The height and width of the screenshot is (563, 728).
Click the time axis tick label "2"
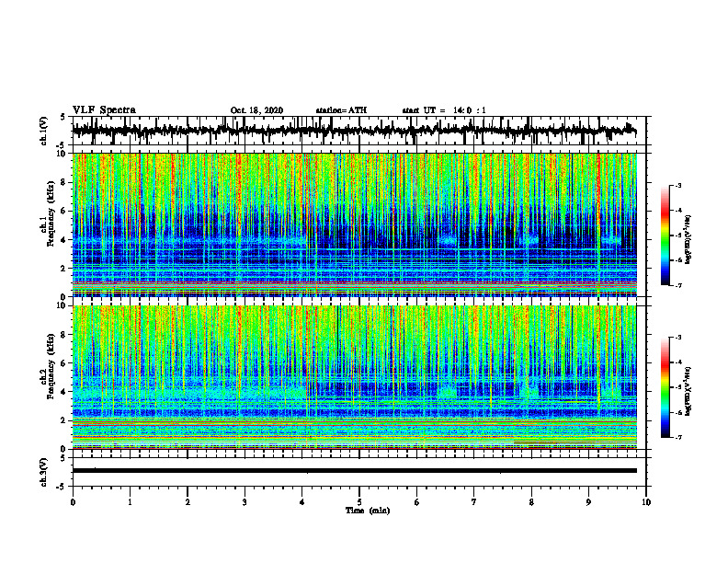click(188, 502)
